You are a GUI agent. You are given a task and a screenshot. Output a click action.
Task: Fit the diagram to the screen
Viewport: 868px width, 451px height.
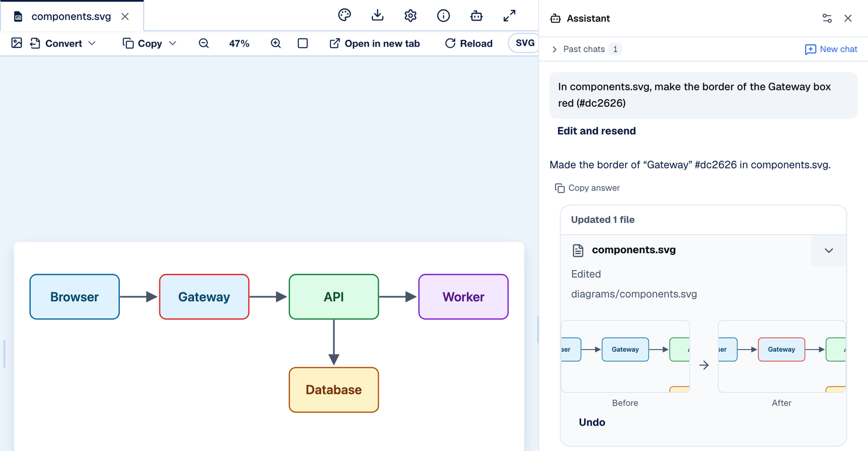pyautogui.click(x=303, y=43)
